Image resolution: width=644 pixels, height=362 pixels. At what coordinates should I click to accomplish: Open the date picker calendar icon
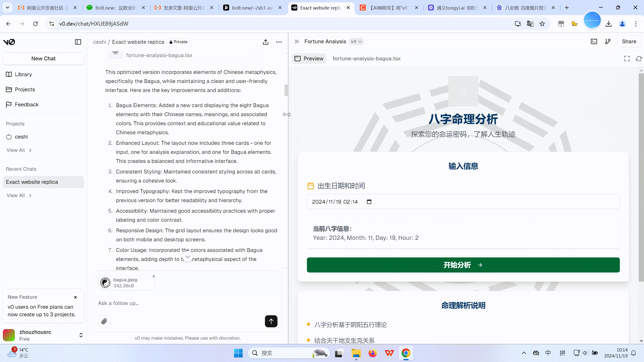tap(369, 202)
